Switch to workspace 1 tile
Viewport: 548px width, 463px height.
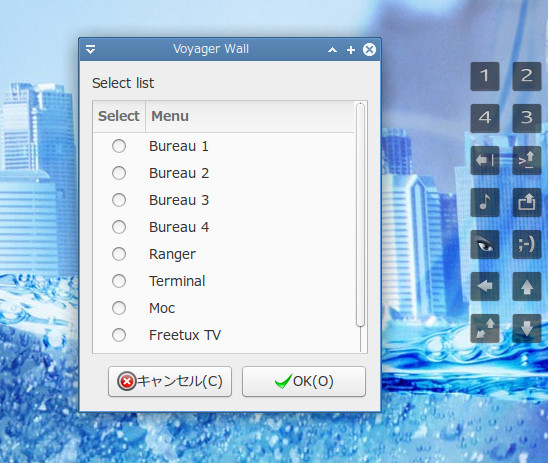pos(485,76)
